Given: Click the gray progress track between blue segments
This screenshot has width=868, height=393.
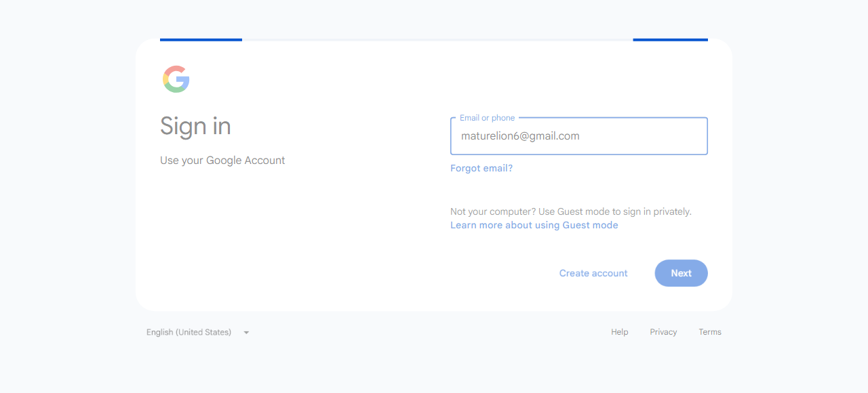Looking at the screenshot, I should pyautogui.click(x=437, y=40).
